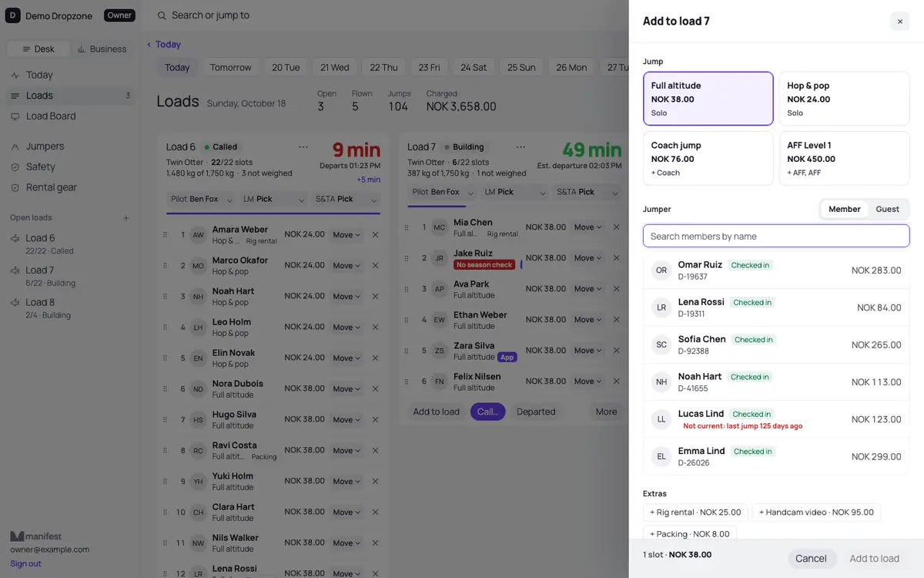Click Sofia Chen avatar SC

coord(661,345)
